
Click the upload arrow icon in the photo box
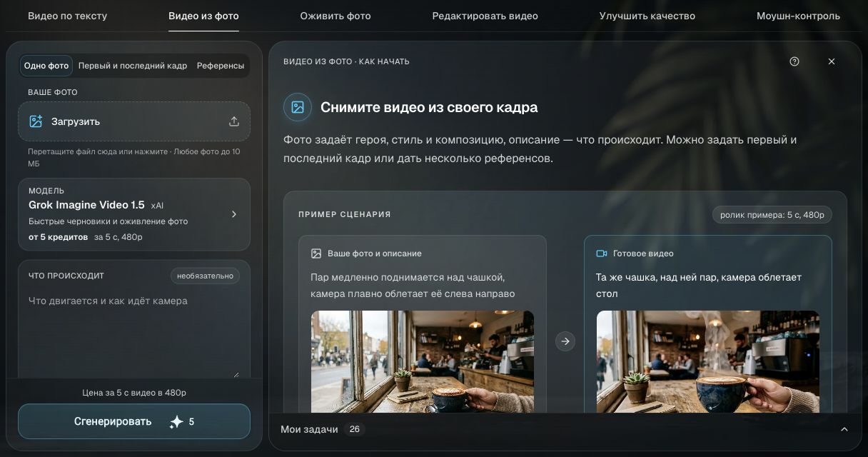pos(234,121)
